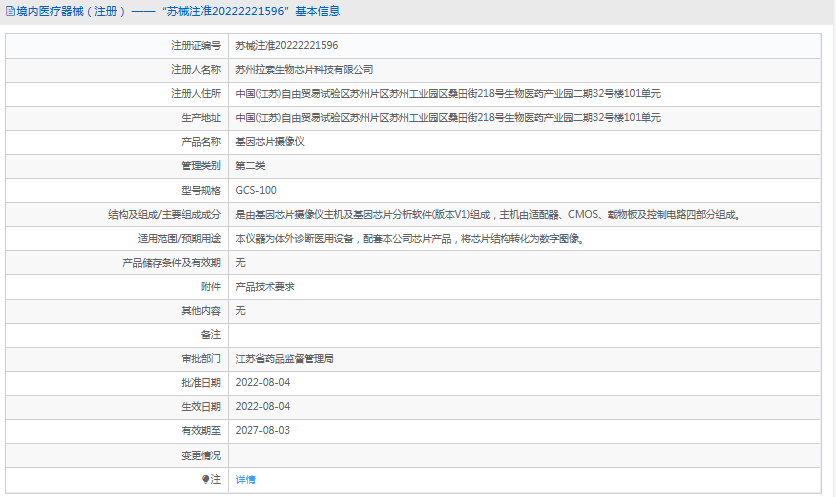Viewport: 836px width, 497px height.
Task: Click the document icon beside the page title
Action: [10, 11]
